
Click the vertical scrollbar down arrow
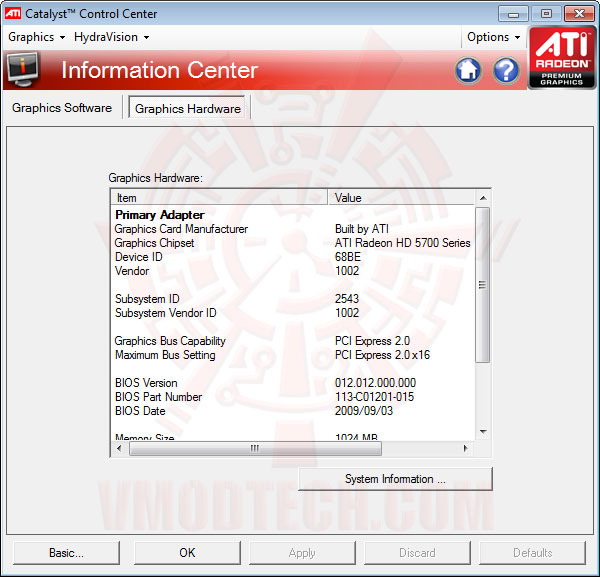tap(483, 432)
